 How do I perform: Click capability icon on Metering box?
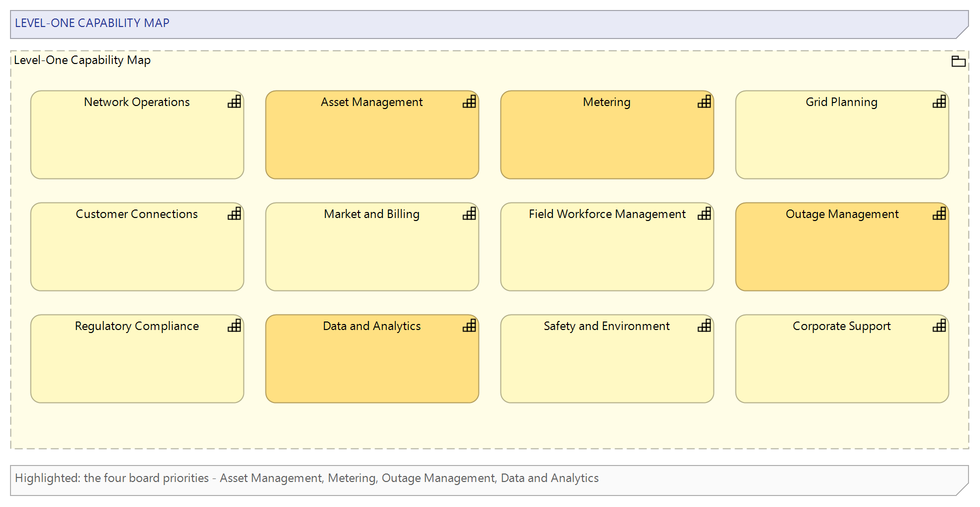click(x=704, y=102)
